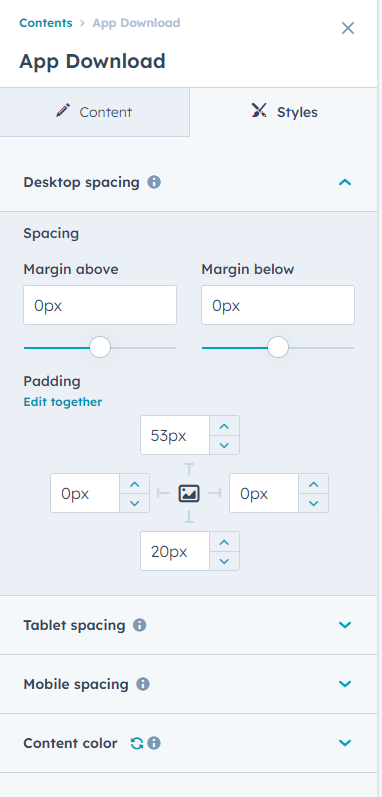Switch to the Content tab
The height and width of the screenshot is (797, 382).
94,112
